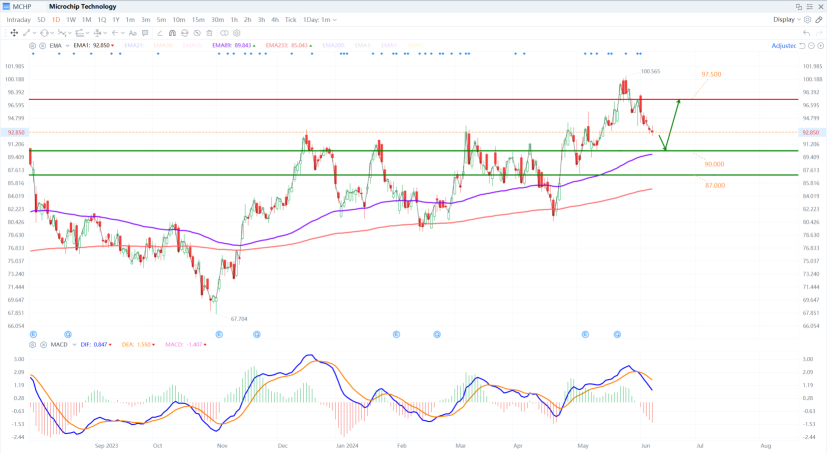This screenshot has height=454, width=827.
Task: Select the 1Q quarterly timeframe
Action: 102,20
